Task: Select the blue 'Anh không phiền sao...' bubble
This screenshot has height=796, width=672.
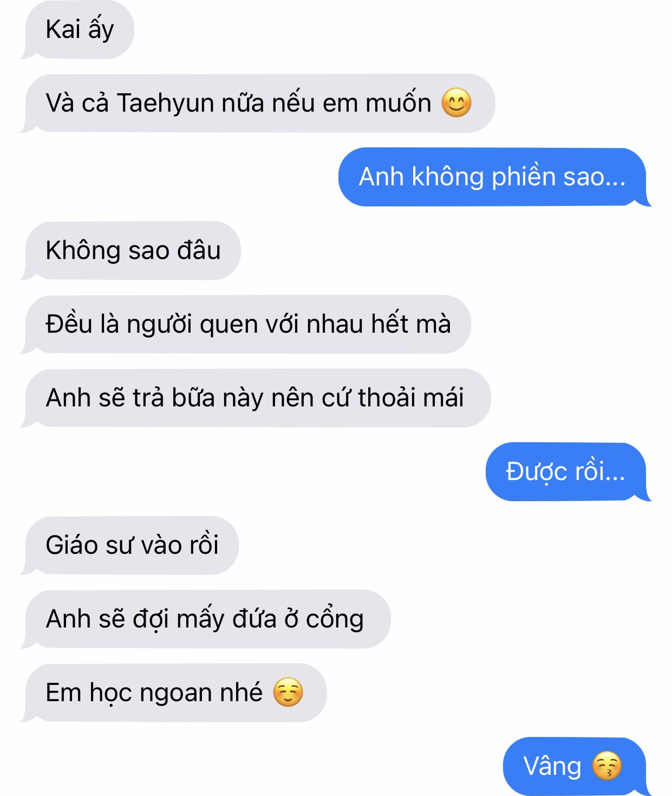Action: (x=494, y=177)
